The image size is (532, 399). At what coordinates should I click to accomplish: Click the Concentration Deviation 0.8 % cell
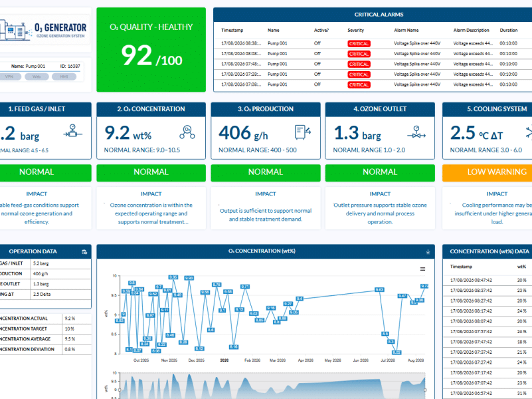[x=76, y=349]
